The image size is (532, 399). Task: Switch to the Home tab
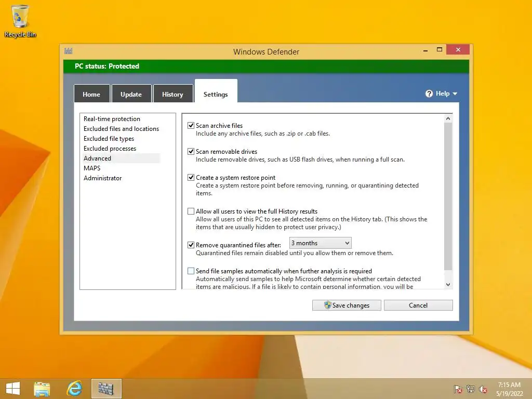click(91, 94)
